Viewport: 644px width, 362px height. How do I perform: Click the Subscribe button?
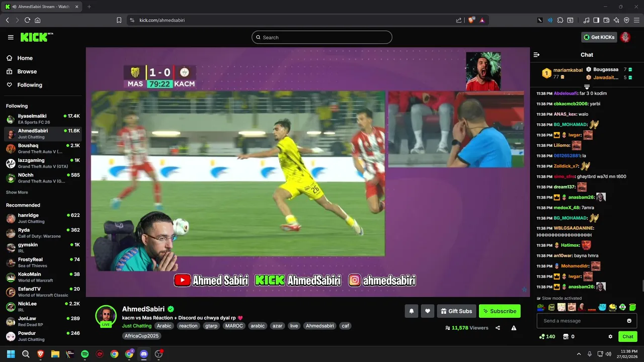click(500, 311)
